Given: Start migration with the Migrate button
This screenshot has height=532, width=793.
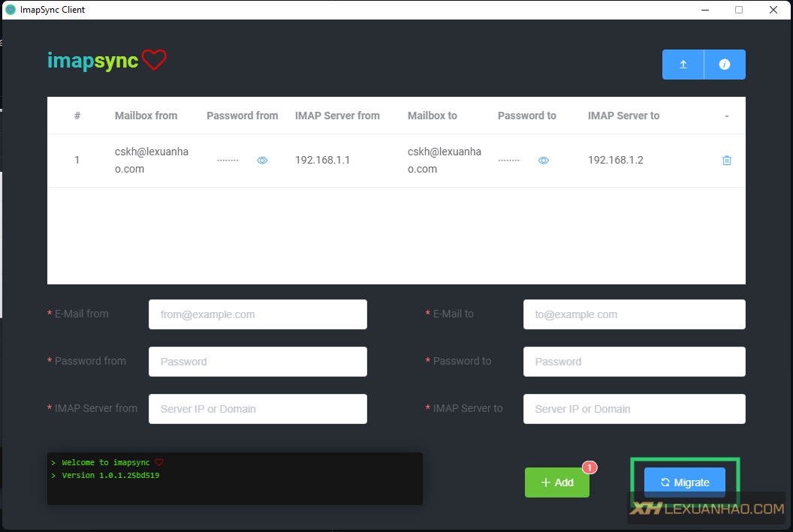Looking at the screenshot, I should (x=685, y=482).
